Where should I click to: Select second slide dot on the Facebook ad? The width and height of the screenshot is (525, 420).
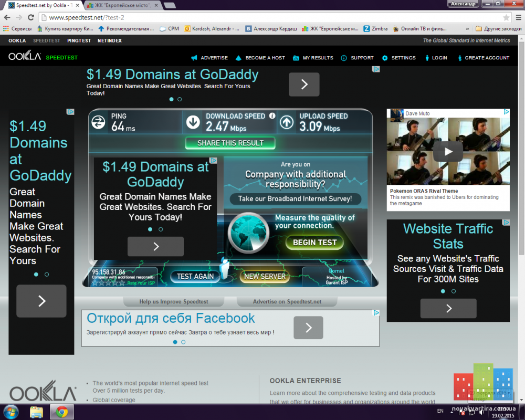click(183, 342)
